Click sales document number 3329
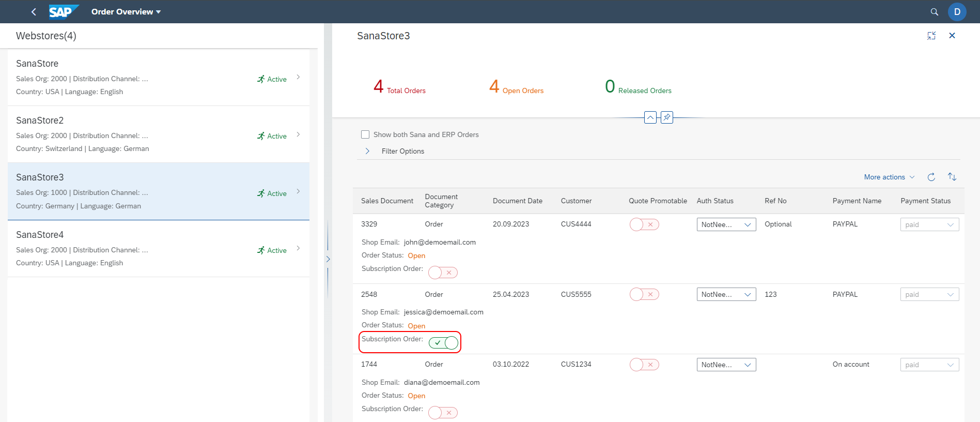 click(x=369, y=224)
